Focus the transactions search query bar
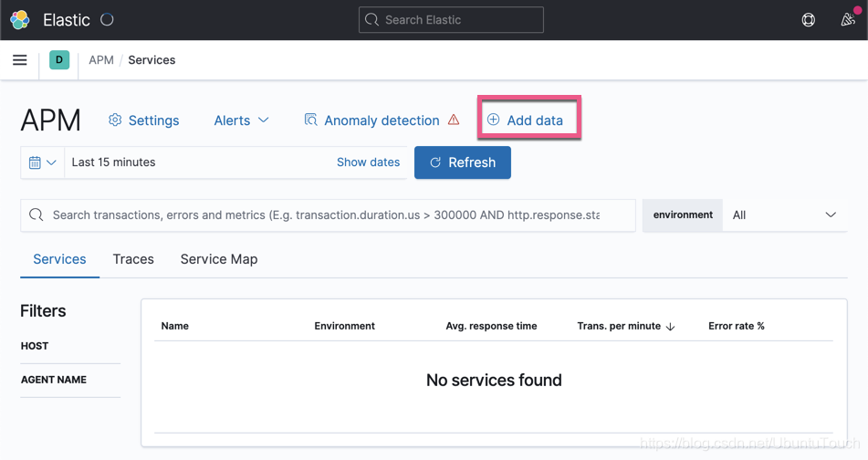Image resolution: width=868 pixels, height=460 pixels. 328,214
